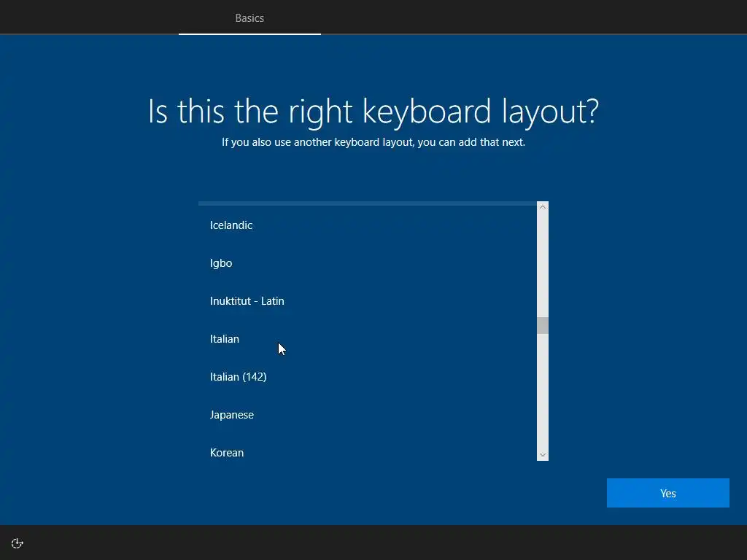Select the Basics tab
Image resolution: width=747 pixels, height=560 pixels.
pos(249,18)
